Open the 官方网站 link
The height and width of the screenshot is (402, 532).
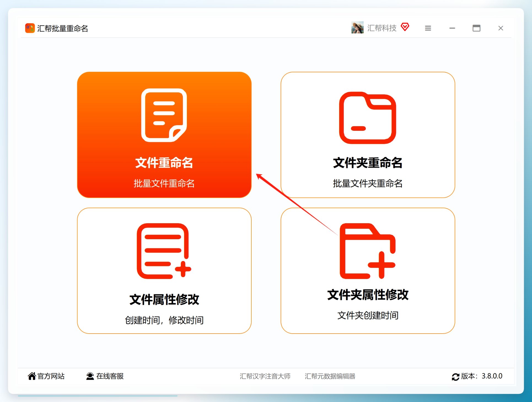click(x=51, y=376)
